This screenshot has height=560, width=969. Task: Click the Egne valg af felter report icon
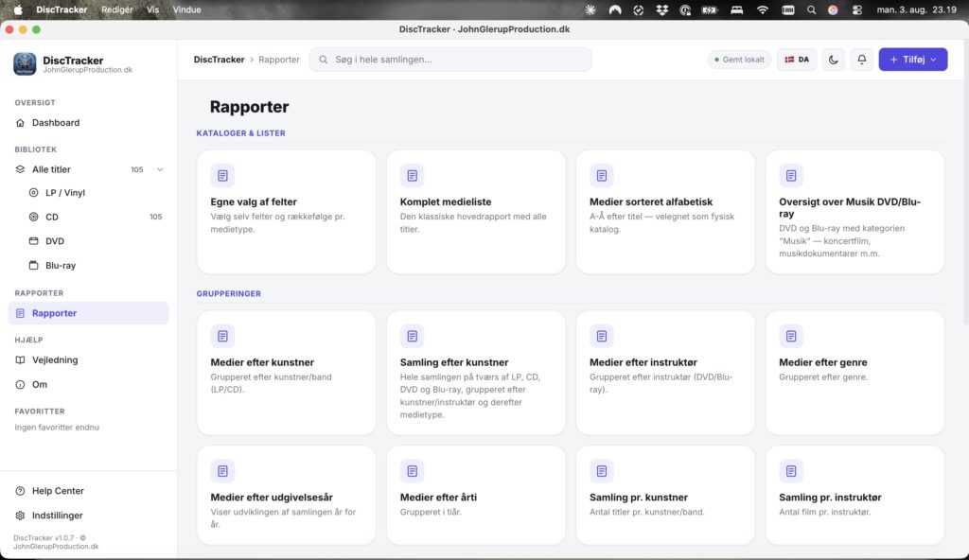pos(222,176)
